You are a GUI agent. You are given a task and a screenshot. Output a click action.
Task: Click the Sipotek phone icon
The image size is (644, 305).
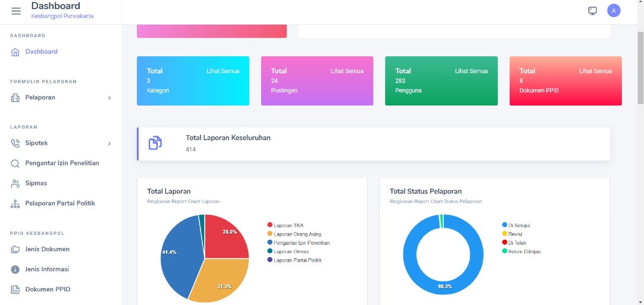click(x=15, y=143)
